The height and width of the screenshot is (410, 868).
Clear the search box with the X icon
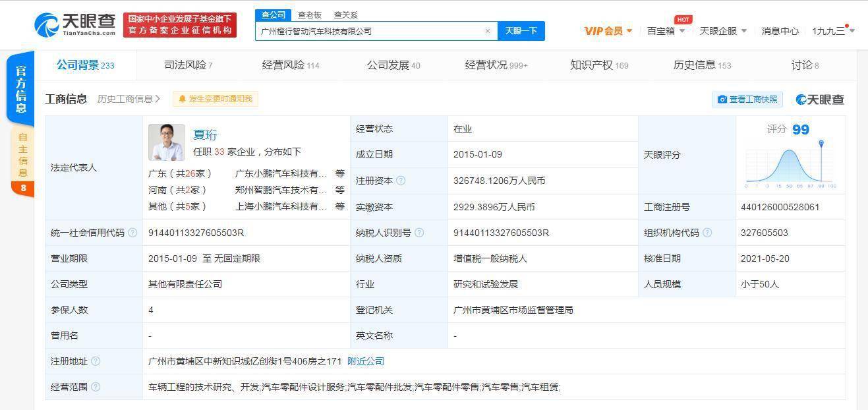488,31
